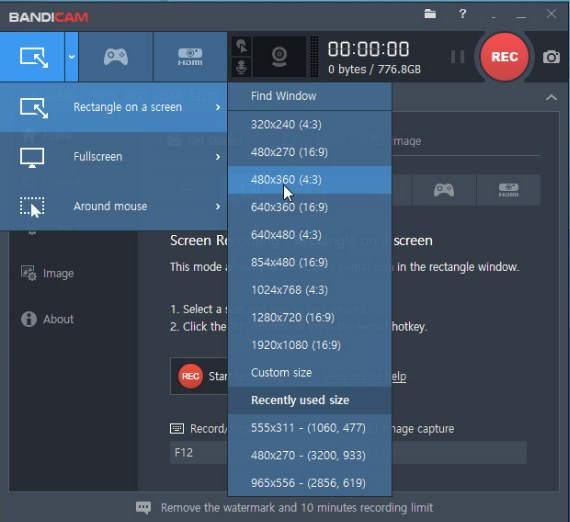570x522 pixels.
Task: Expand Rectangle on a screen submenu arrow
Action: point(218,107)
